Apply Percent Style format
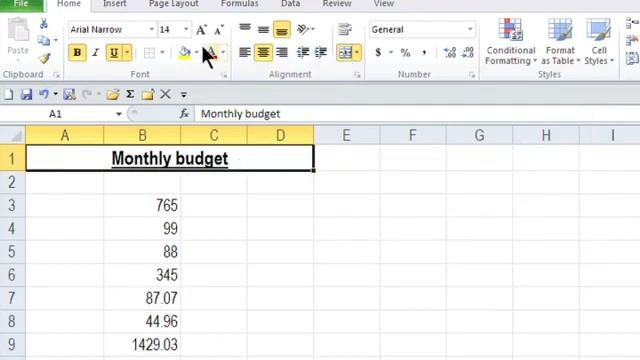This screenshot has height=360, width=640. [405, 53]
